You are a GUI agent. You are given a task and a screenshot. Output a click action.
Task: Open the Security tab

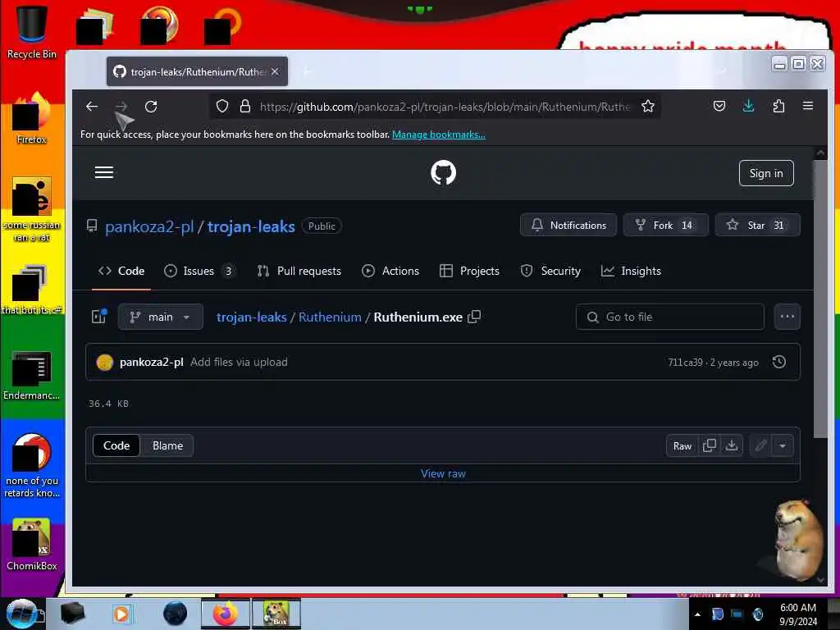pos(550,271)
